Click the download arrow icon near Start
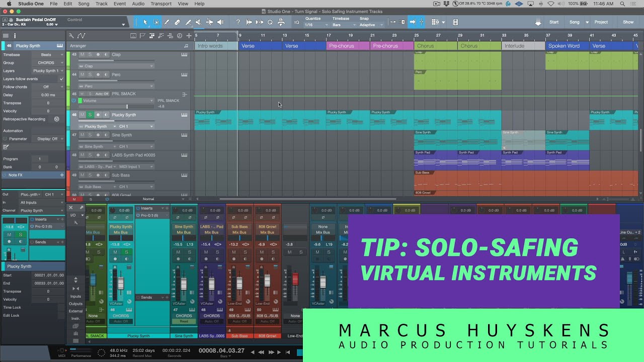This screenshot has width=644, height=362. (538, 22)
